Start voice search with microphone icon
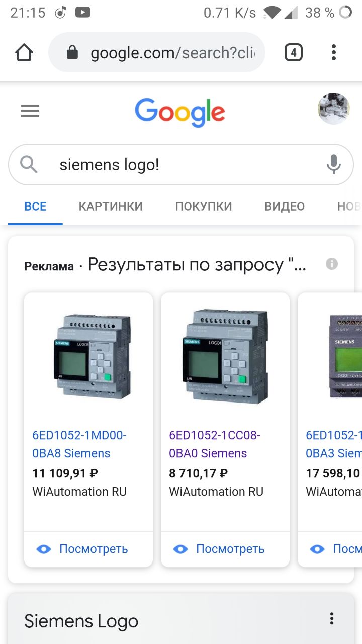This screenshot has width=362, height=644. tap(334, 165)
